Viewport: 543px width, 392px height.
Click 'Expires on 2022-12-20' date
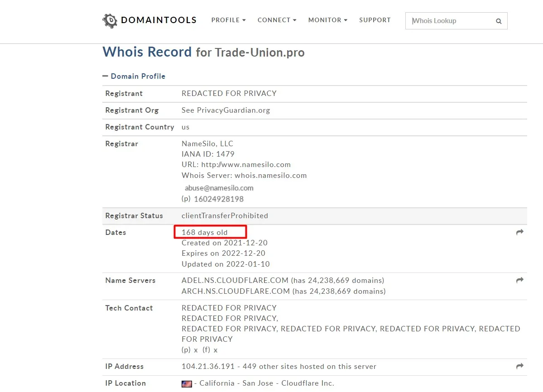tap(223, 253)
